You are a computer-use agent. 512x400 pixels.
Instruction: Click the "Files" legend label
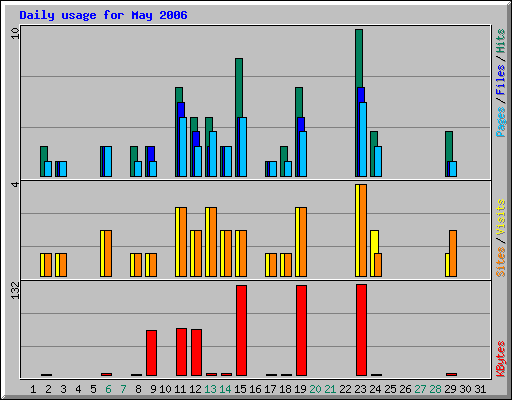pos(500,79)
